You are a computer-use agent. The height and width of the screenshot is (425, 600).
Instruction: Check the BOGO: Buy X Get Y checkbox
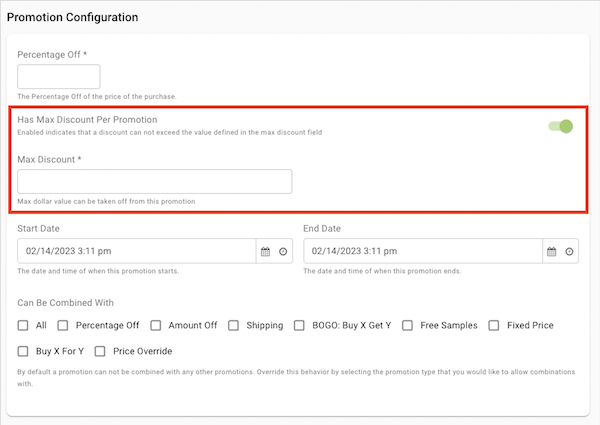[x=299, y=326]
